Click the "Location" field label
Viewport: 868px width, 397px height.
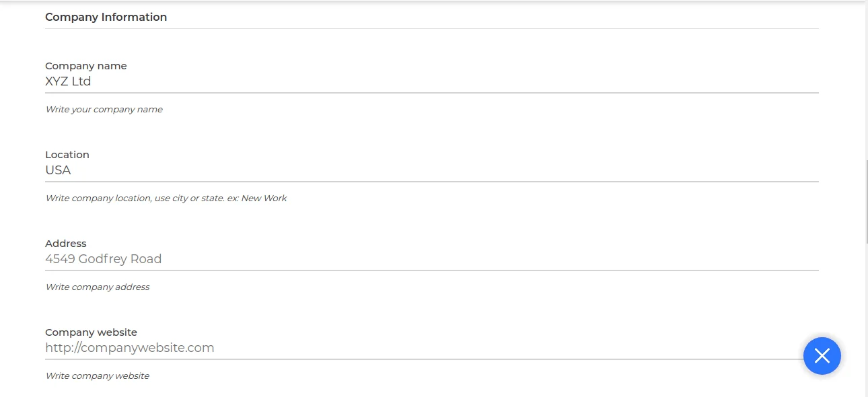click(67, 155)
